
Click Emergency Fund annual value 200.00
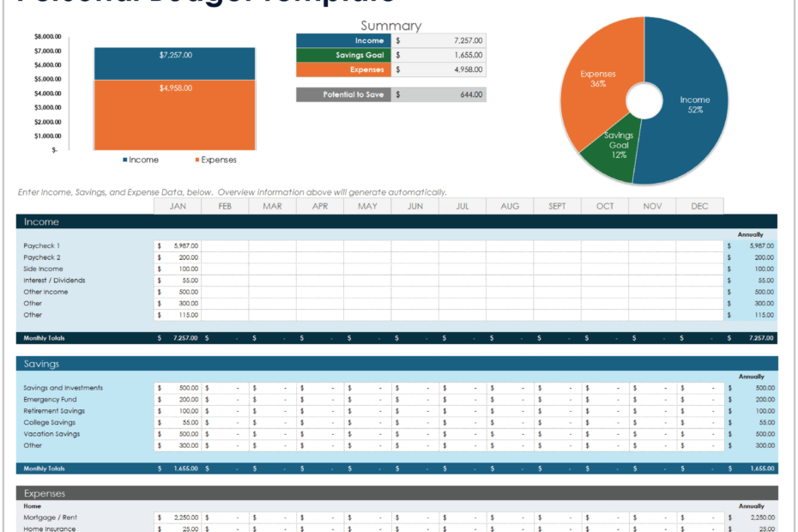tap(751, 400)
